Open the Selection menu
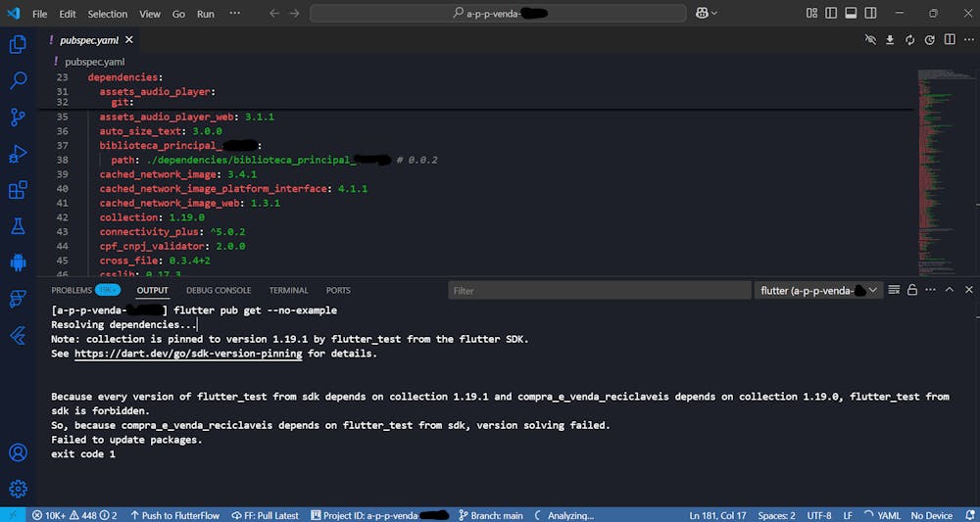The height and width of the screenshot is (522, 980). coord(107,14)
